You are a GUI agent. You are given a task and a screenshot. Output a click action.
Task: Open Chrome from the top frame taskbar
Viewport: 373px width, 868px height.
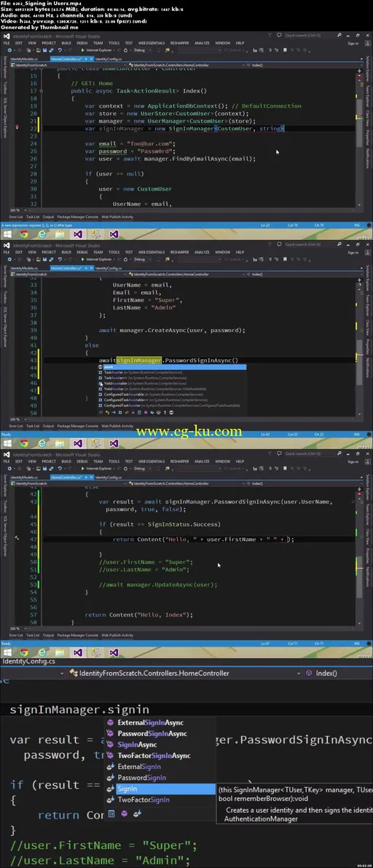point(24,234)
